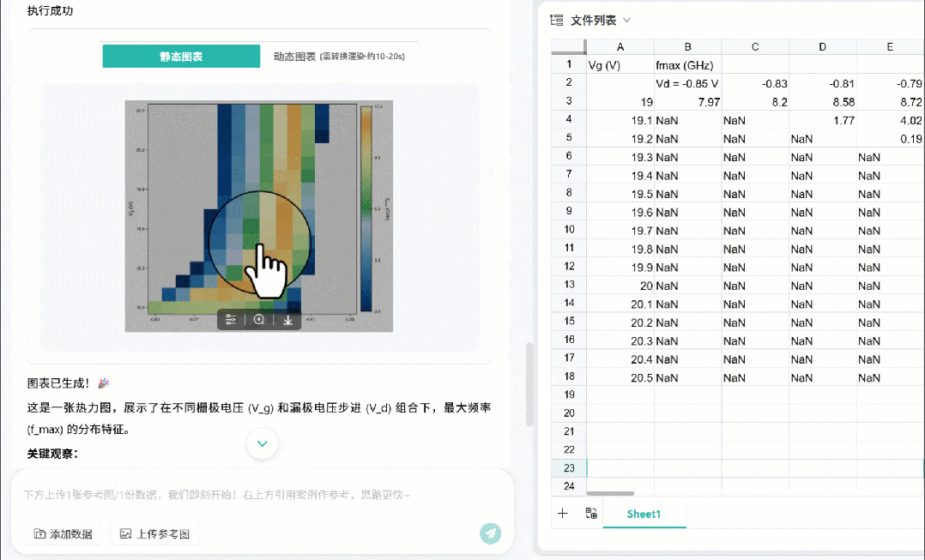Add a new sheet with plus icon

pos(563,514)
